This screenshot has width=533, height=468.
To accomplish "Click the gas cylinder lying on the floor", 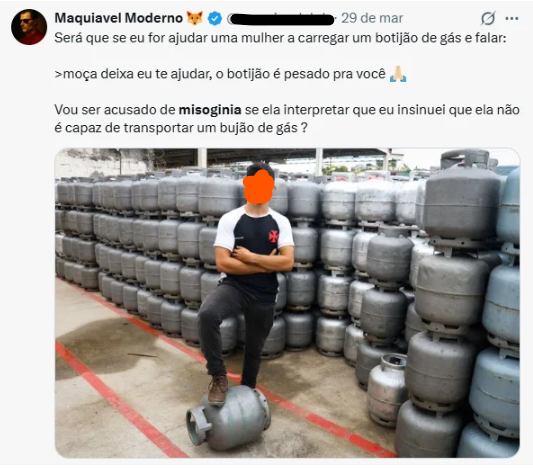I will tap(228, 417).
